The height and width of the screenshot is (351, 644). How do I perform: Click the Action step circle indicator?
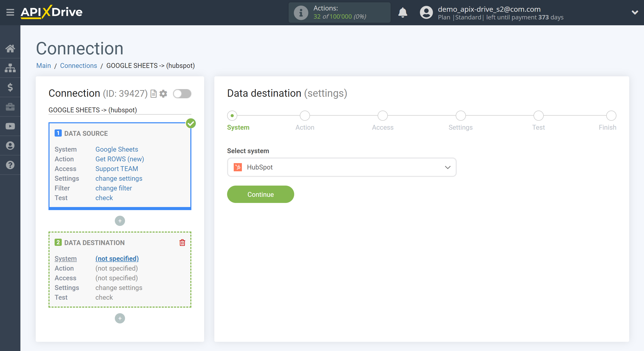pyautogui.click(x=305, y=115)
